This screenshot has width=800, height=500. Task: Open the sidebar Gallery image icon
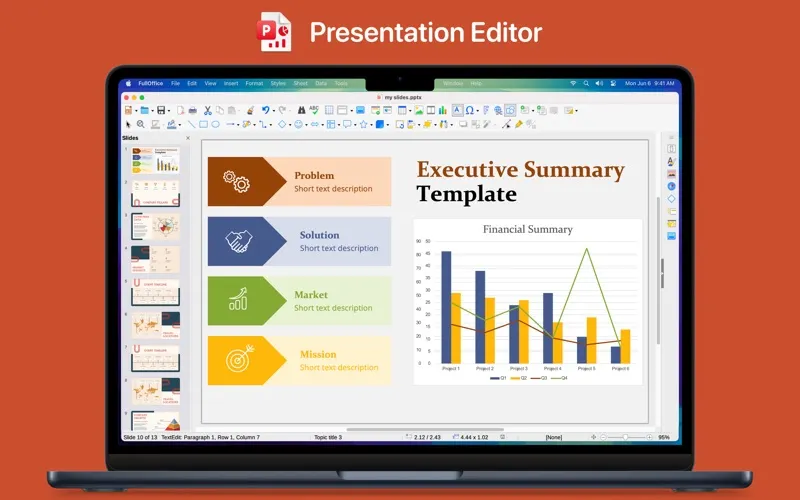[671, 174]
